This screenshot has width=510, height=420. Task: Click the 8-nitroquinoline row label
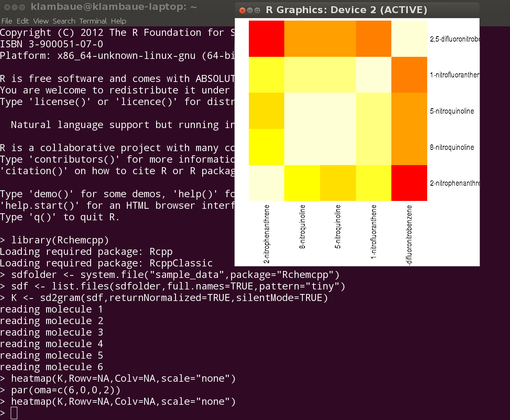[x=452, y=147]
